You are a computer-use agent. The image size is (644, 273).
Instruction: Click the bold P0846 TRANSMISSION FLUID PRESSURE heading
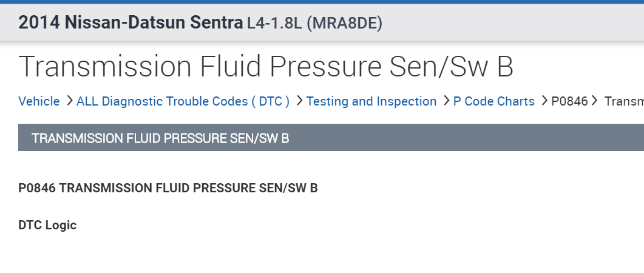168,188
